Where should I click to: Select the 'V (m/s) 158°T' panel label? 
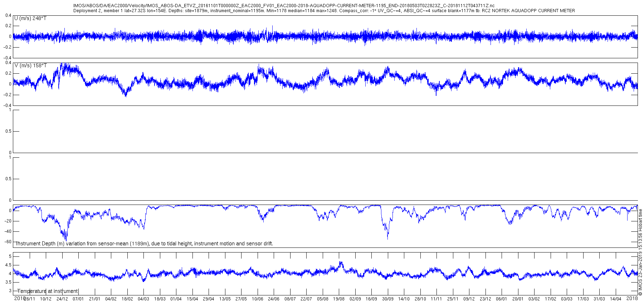click(x=30, y=65)
